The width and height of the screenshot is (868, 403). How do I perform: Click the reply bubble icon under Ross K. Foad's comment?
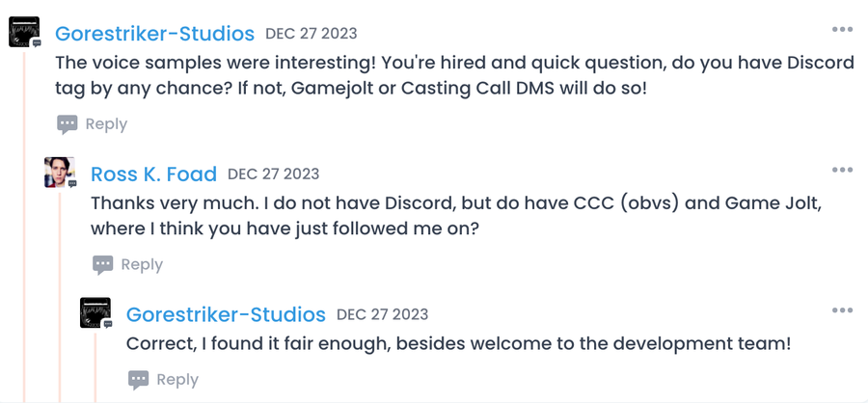(102, 264)
